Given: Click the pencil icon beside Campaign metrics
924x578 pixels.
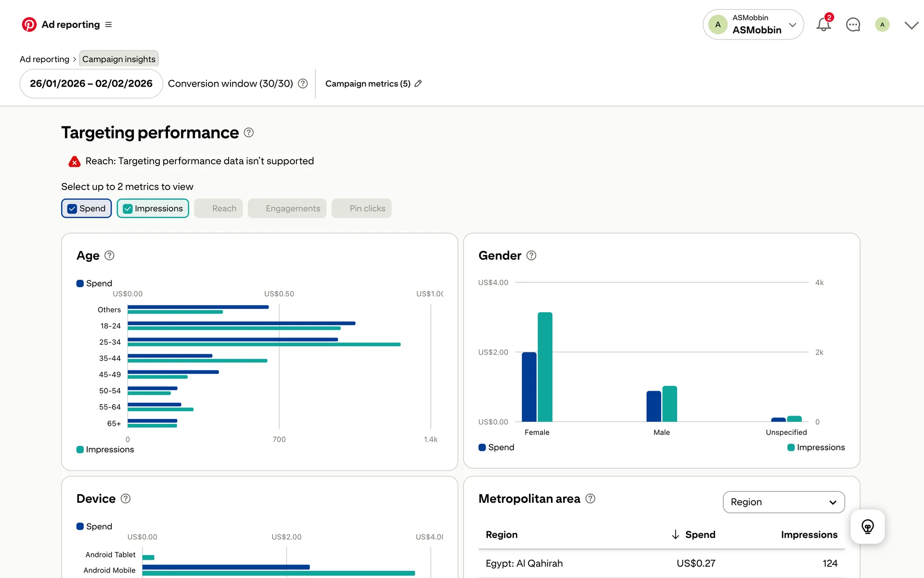Looking at the screenshot, I should 418,83.
